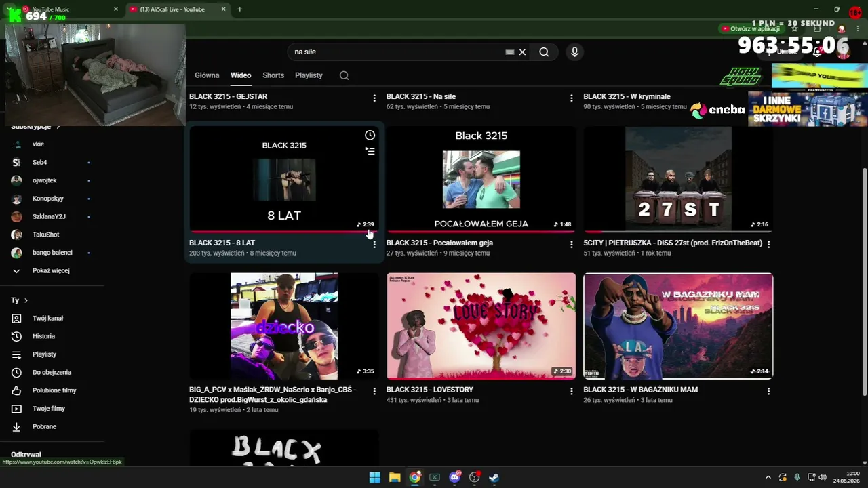This screenshot has height=488, width=868.
Task: Search within channel using magnifier icon
Action: coord(344,75)
